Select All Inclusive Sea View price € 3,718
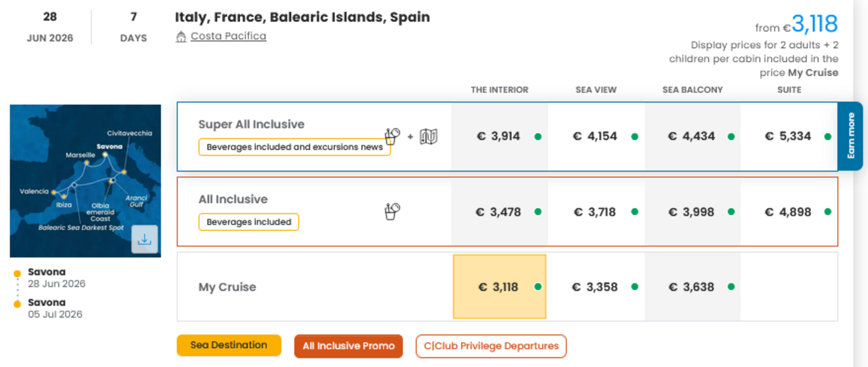This screenshot has height=367, width=868. pyautogui.click(x=596, y=212)
